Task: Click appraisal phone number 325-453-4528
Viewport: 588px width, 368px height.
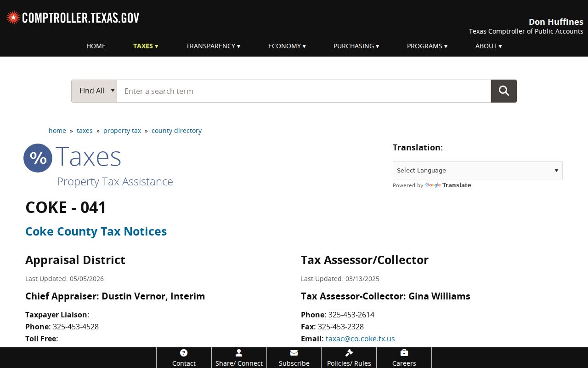Action: pos(76,327)
